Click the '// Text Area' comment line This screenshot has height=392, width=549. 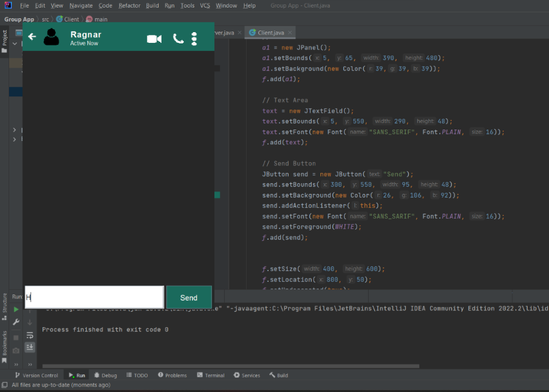pos(285,100)
